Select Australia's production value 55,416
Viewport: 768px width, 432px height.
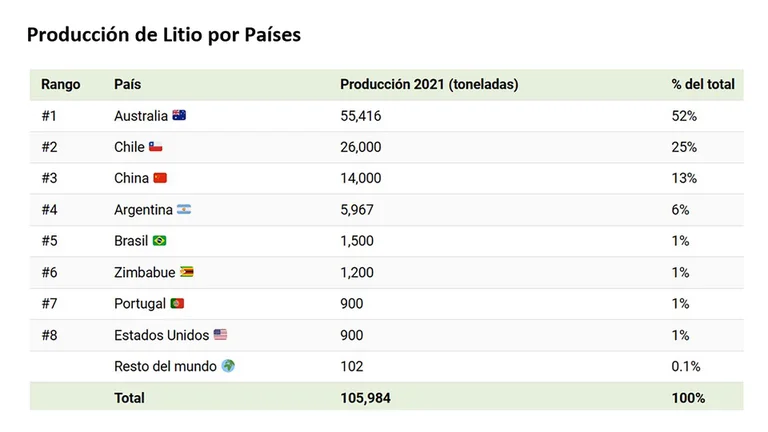click(x=361, y=116)
